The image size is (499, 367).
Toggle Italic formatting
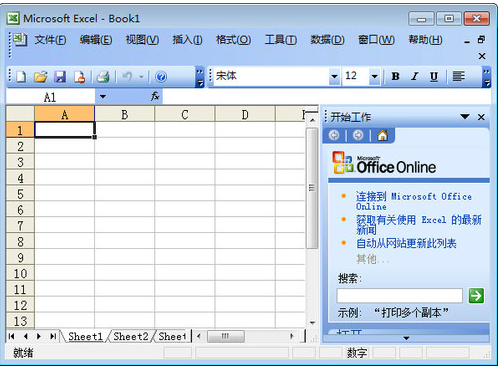pos(415,76)
